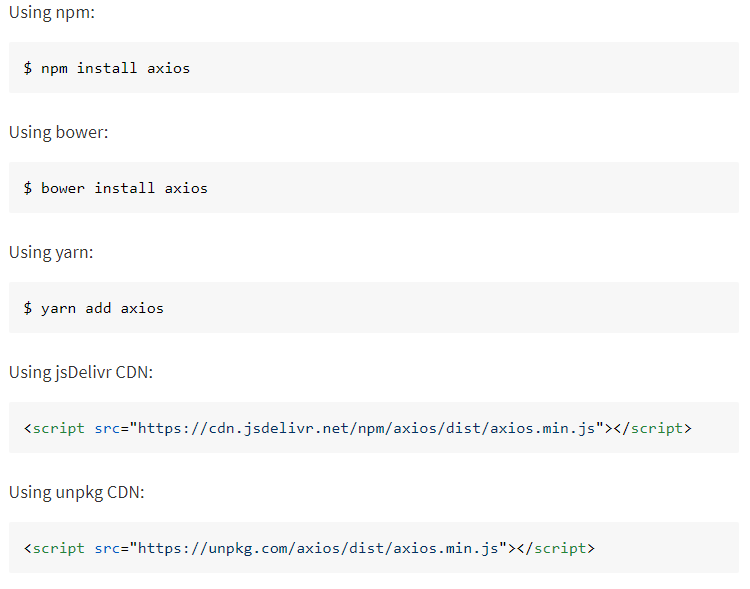Click the opening script tag in unpkg snippet
Image resolution: width=750 pixels, height=589 pixels.
(x=54, y=548)
